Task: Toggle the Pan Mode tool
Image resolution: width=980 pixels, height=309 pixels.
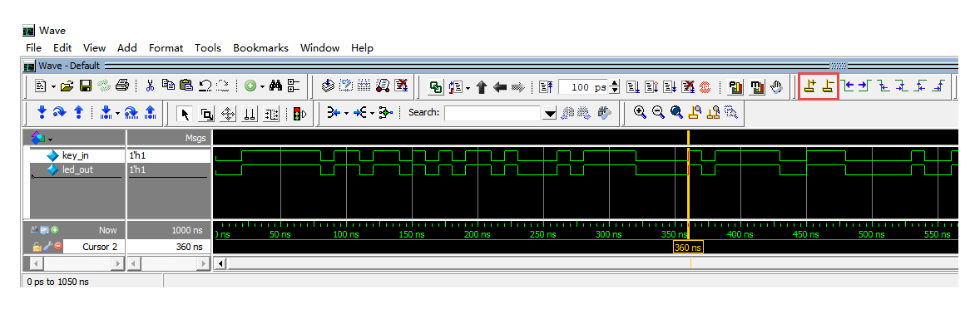Action: 227,115
